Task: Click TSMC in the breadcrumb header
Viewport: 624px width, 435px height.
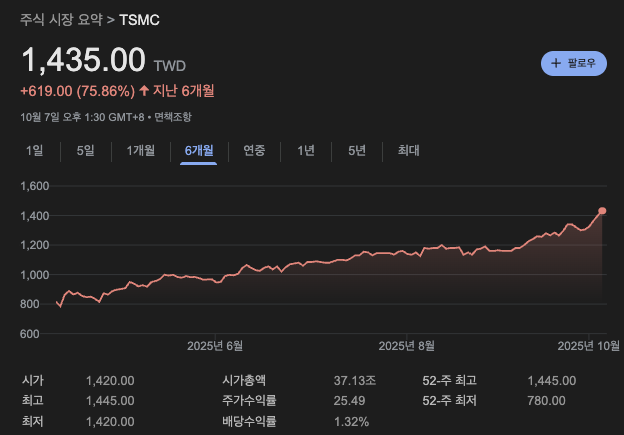Action: pos(139,19)
